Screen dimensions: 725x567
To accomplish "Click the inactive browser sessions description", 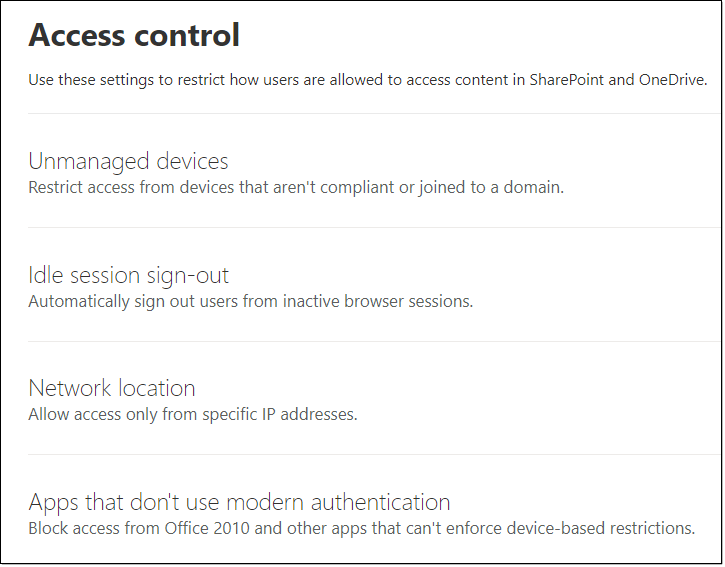I will (x=250, y=301).
